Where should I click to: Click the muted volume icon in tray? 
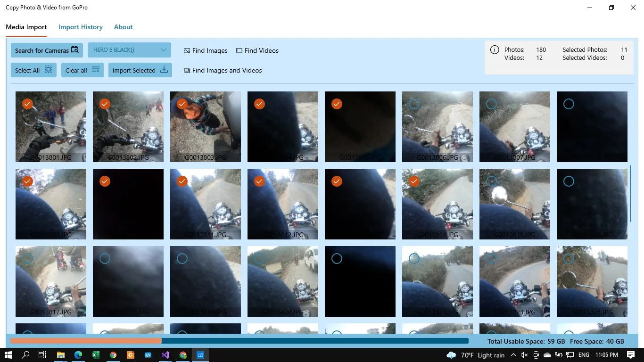[524, 355]
